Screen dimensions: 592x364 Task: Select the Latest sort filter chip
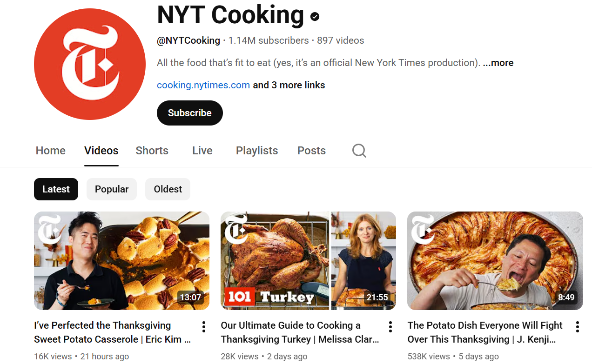pyautogui.click(x=56, y=189)
